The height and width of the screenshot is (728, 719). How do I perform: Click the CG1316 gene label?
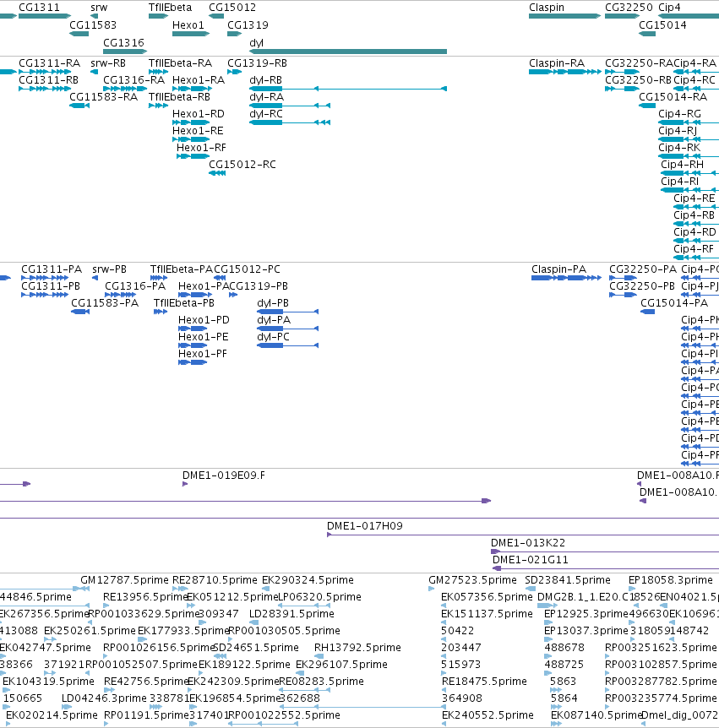click(x=123, y=43)
